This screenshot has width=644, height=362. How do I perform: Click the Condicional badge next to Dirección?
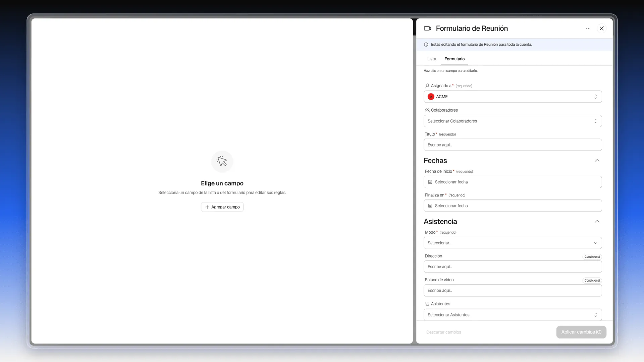click(592, 257)
